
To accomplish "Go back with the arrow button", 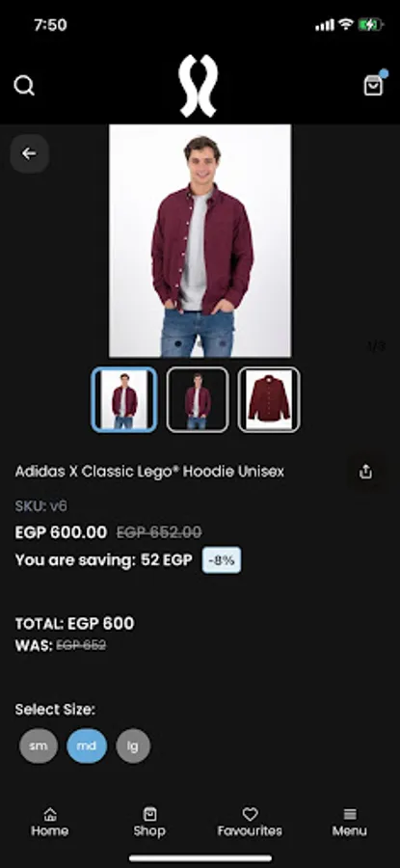I will 29,154.
